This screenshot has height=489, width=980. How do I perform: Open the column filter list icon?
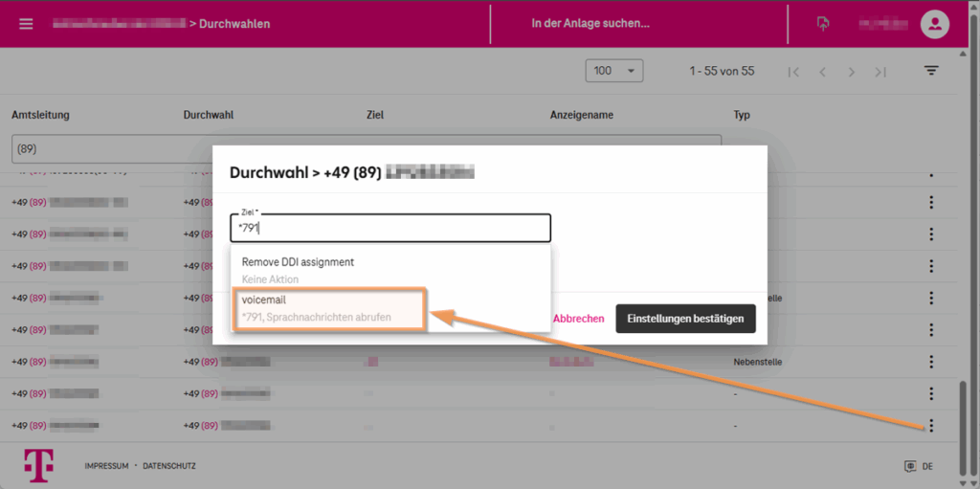click(x=931, y=71)
